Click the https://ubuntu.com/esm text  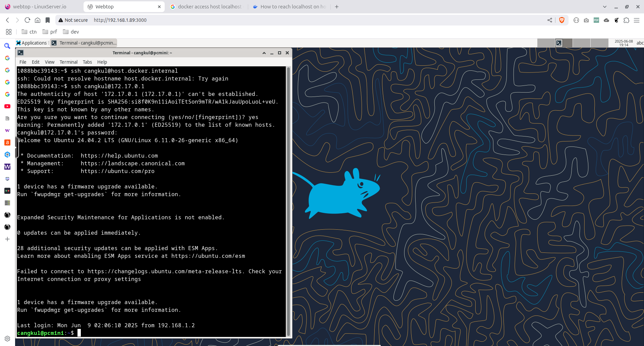click(208, 256)
